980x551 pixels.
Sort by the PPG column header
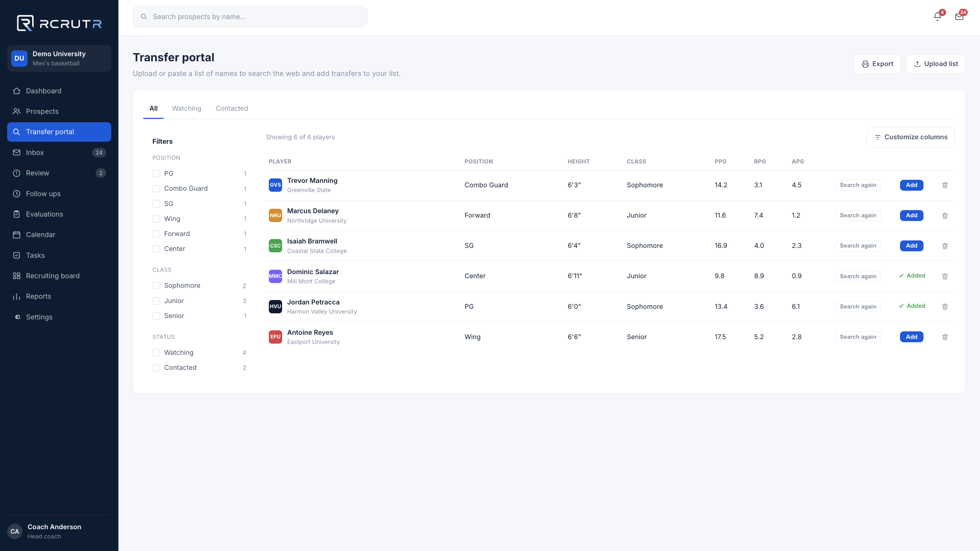pos(720,161)
